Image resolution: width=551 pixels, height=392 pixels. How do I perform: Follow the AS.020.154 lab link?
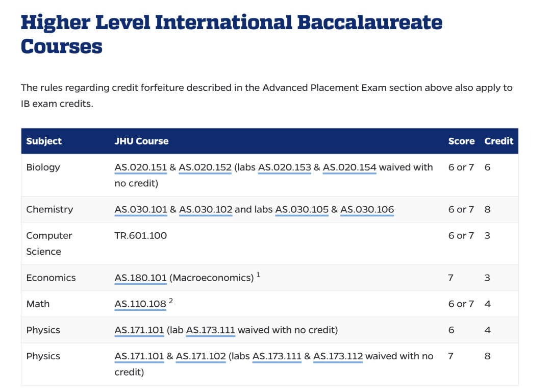point(349,167)
